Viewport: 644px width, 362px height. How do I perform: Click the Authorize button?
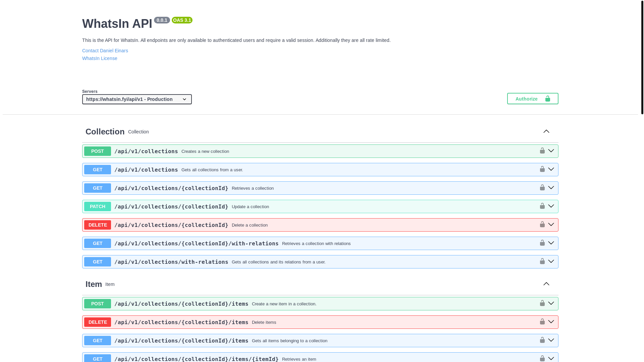click(533, 99)
